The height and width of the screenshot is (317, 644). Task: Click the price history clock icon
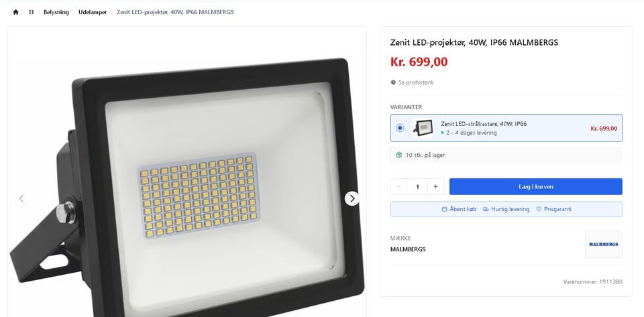click(394, 82)
